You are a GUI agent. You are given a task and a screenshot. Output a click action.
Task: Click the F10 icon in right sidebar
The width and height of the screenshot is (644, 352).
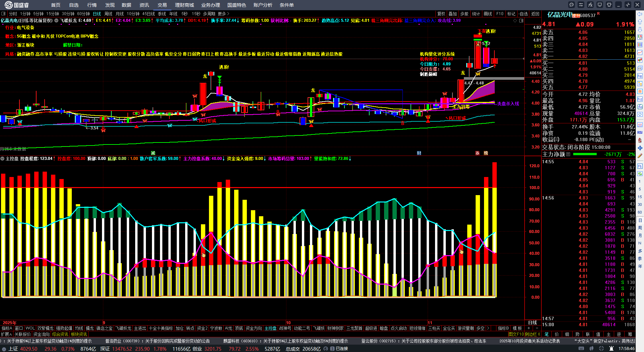pos(640,76)
